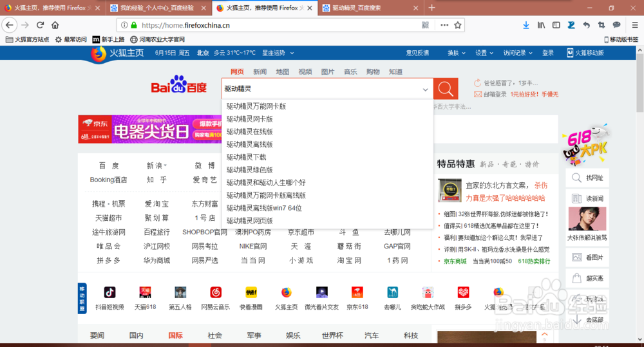Switch to 我的经验 个人中心 tab
Screen dimensions: 644x347
pyautogui.click(x=158, y=8)
